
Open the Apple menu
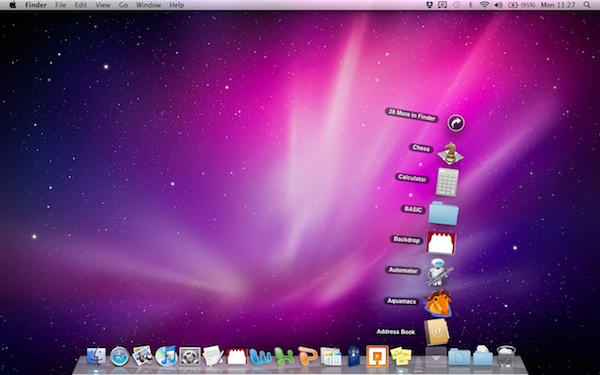13,5
